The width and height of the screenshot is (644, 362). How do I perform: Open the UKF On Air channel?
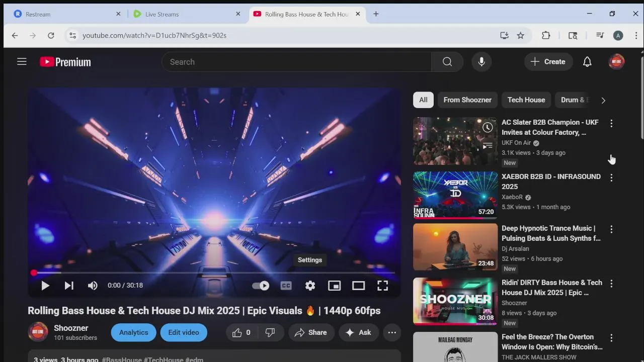(516, 143)
